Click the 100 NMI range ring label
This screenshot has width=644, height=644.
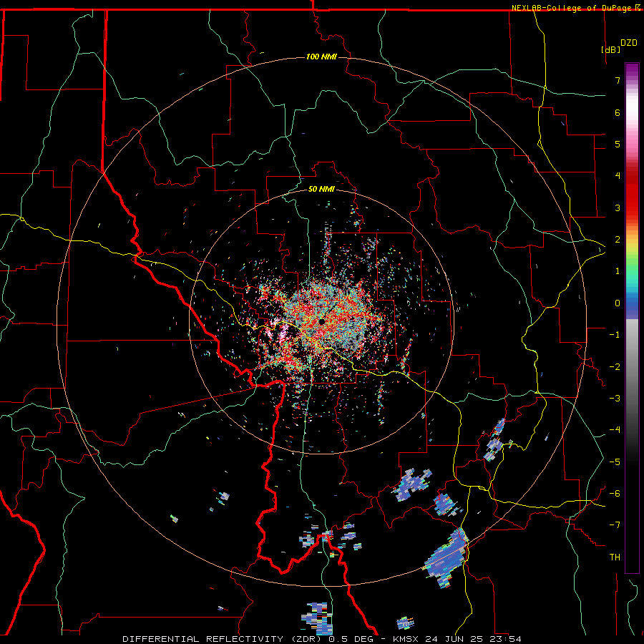pos(321,57)
